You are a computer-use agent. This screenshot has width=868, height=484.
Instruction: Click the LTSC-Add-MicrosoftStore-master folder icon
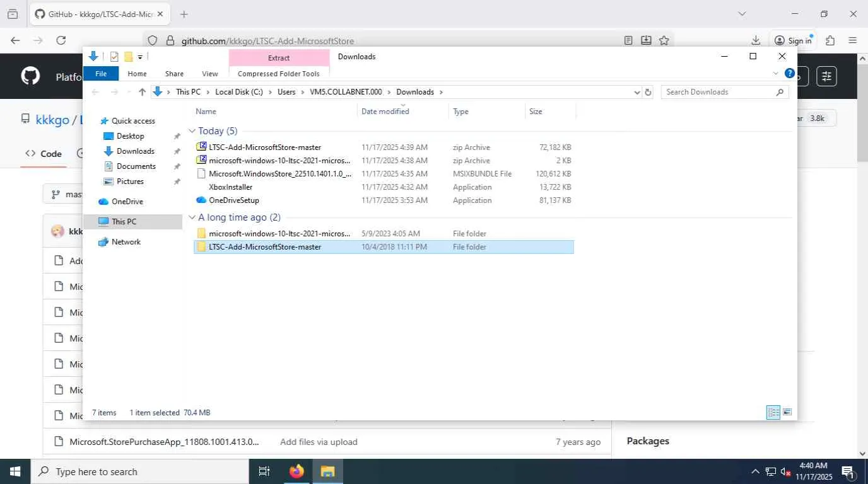click(x=201, y=246)
